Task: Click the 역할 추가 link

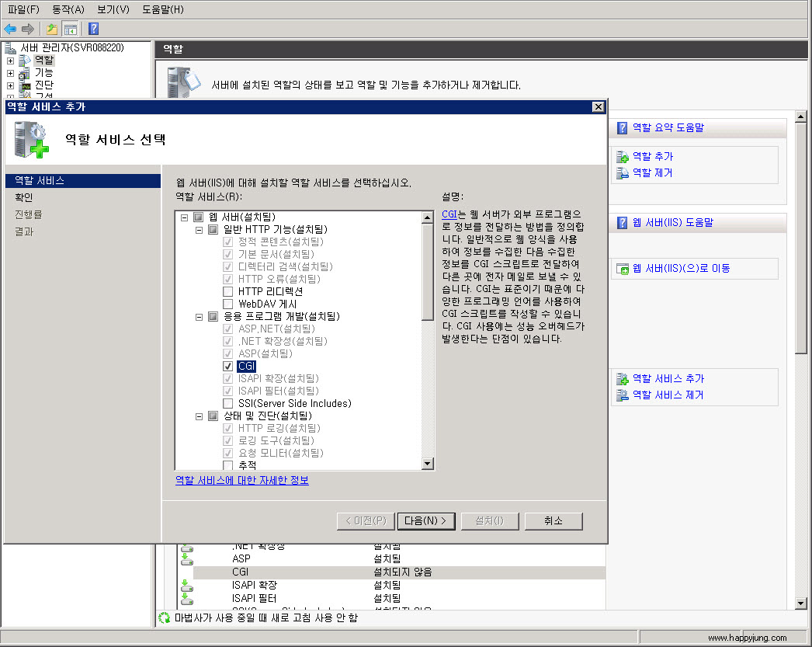Action: tap(653, 156)
